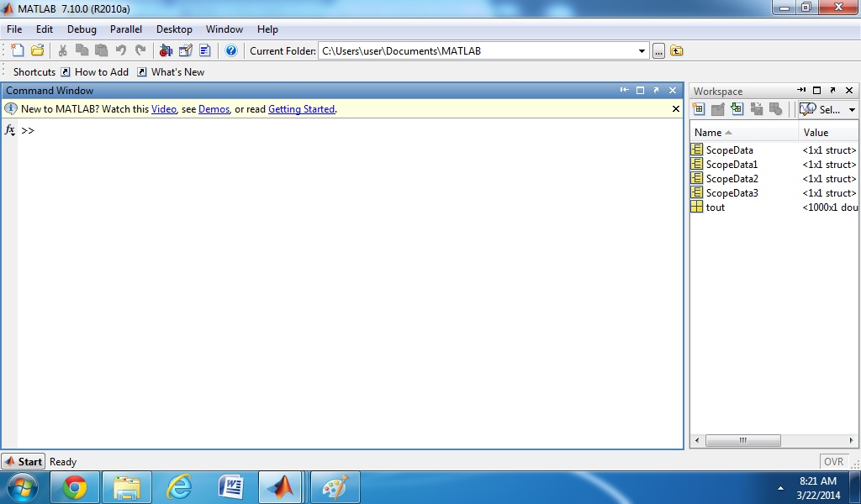Click the Paste toolbar icon
The height and width of the screenshot is (504, 861).
click(101, 50)
